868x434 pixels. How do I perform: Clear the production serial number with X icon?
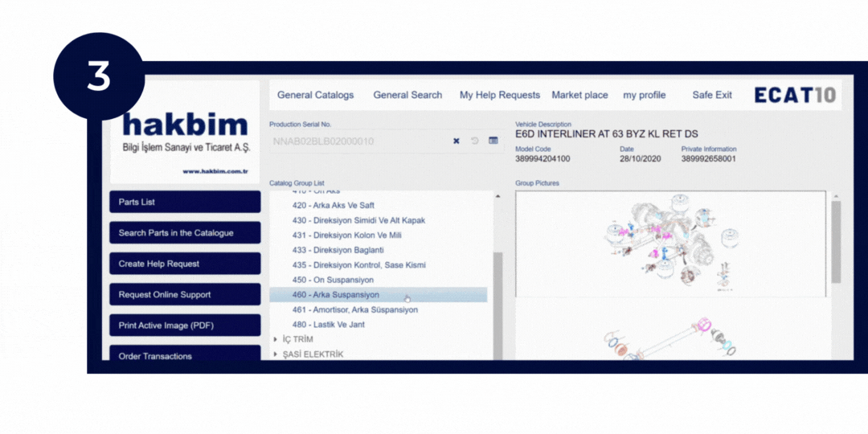tap(457, 141)
